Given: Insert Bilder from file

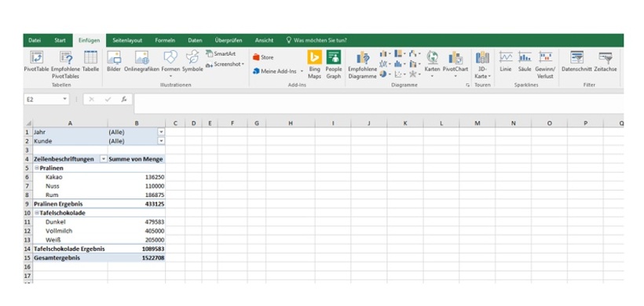Looking at the screenshot, I should pyautogui.click(x=114, y=61).
